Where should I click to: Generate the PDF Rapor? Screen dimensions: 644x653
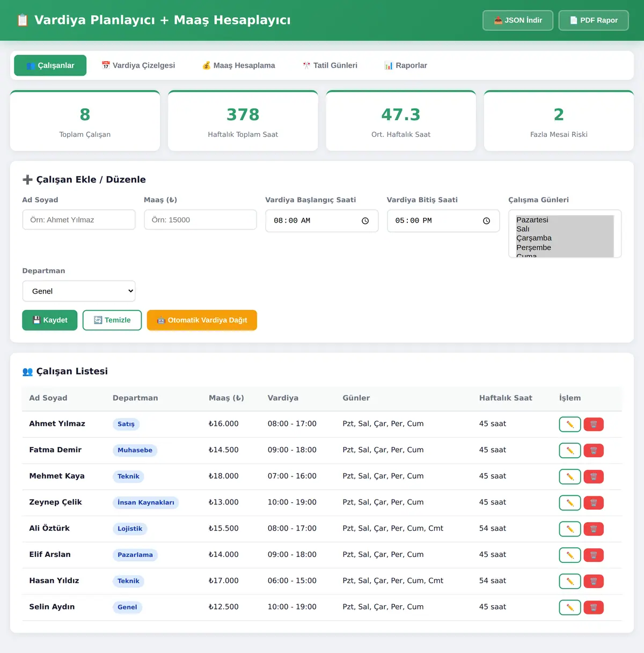pyautogui.click(x=594, y=20)
